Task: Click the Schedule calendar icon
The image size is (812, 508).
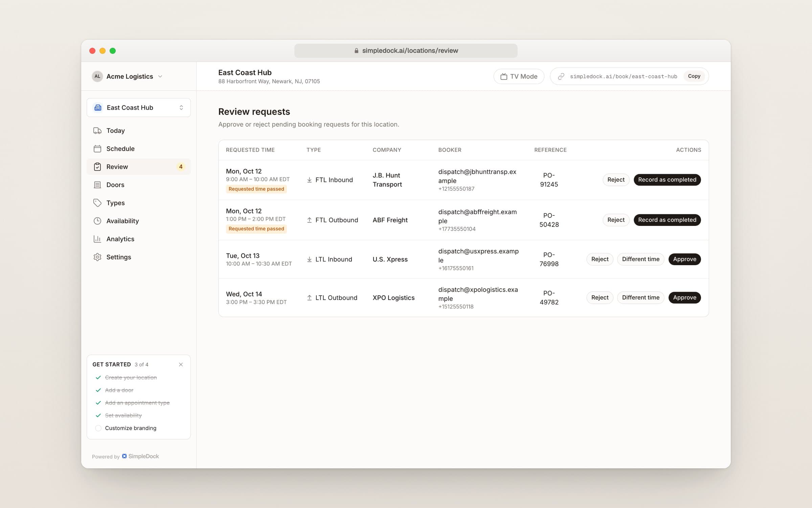Action: (x=97, y=149)
